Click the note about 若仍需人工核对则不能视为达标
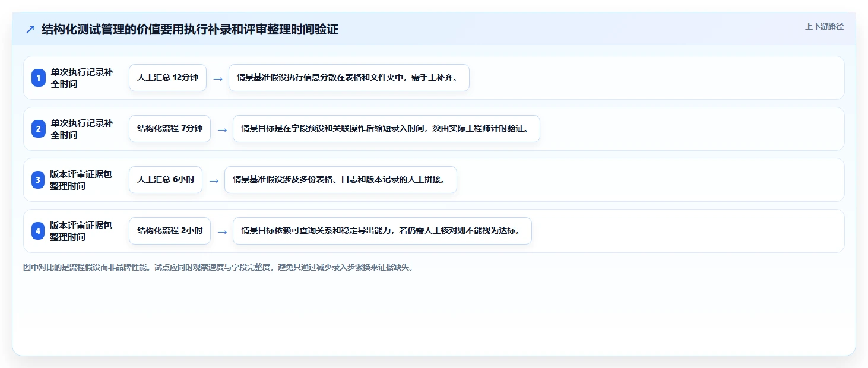Image resolution: width=868 pixels, height=368 pixels. tap(382, 231)
